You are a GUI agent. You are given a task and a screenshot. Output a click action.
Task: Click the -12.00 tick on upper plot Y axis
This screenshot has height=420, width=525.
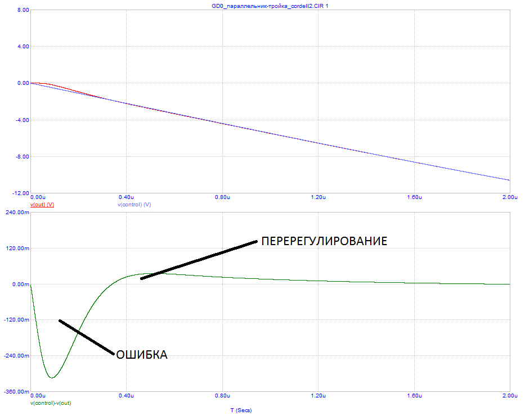21,193
